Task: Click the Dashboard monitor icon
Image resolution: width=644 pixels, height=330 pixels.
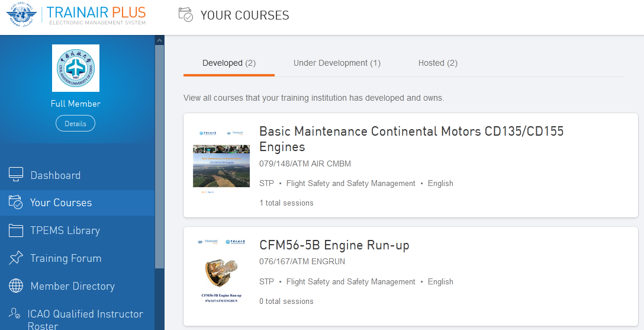Action: [16, 175]
